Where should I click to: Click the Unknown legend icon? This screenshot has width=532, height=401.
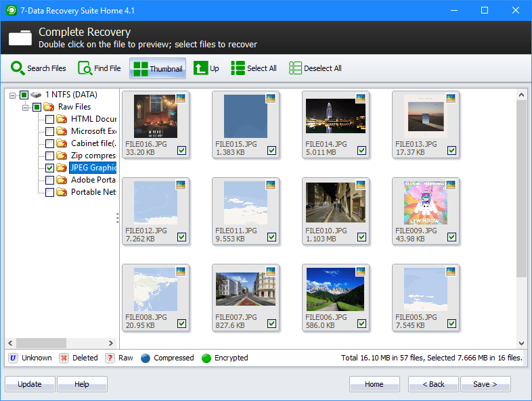click(14, 358)
